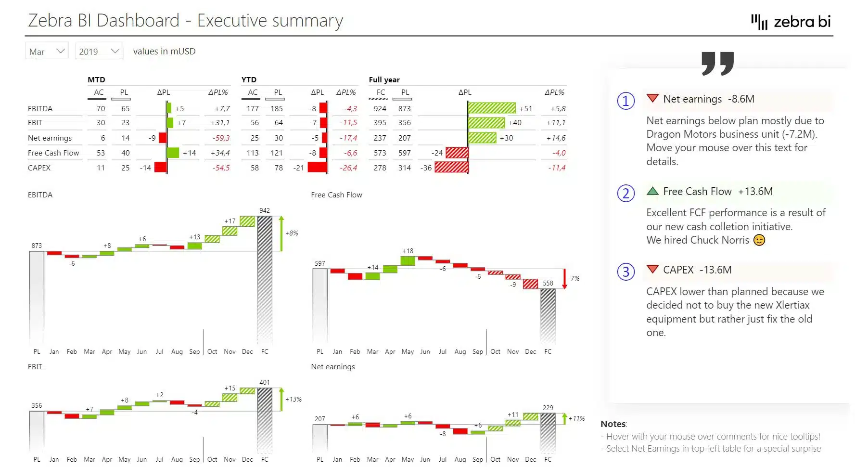Click the red triangle beside CAPEX comment

653,270
